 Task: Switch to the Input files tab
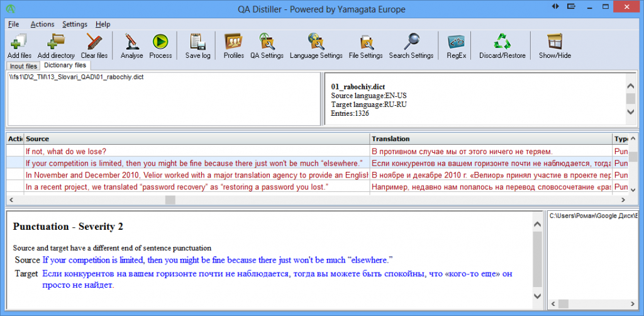coord(23,66)
